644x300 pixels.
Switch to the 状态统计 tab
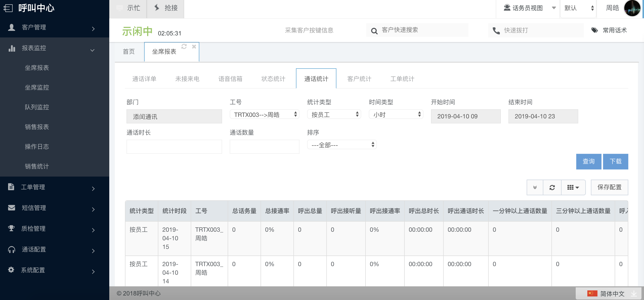[273, 79]
